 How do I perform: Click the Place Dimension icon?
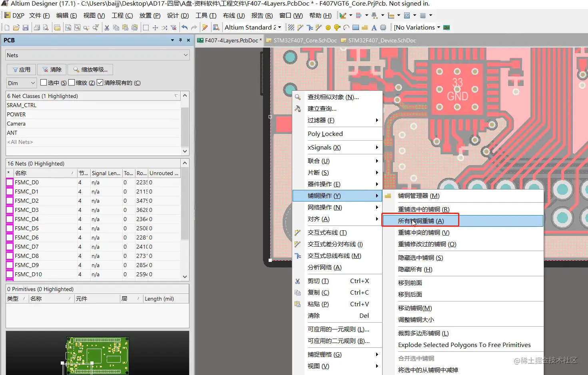pyautogui.click(x=391, y=16)
